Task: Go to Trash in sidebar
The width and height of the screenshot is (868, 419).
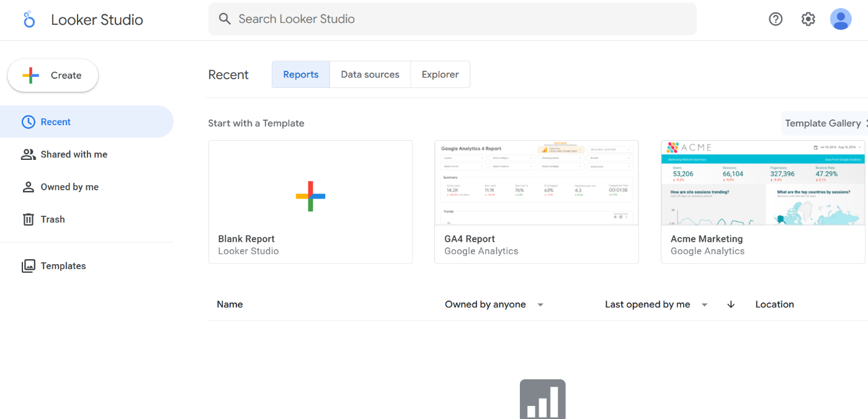Action: (x=87, y=219)
